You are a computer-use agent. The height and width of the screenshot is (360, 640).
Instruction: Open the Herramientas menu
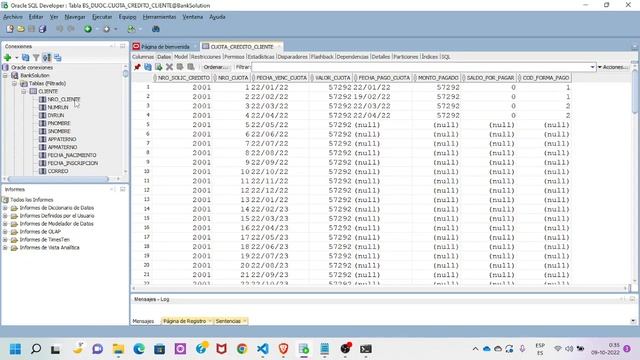tap(159, 17)
